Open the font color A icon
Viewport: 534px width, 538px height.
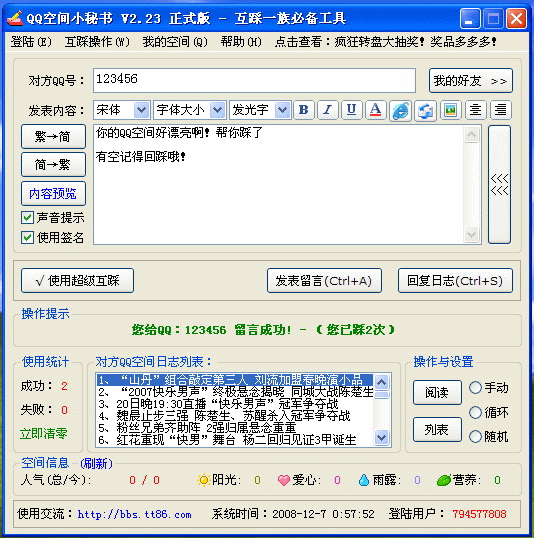pos(376,110)
